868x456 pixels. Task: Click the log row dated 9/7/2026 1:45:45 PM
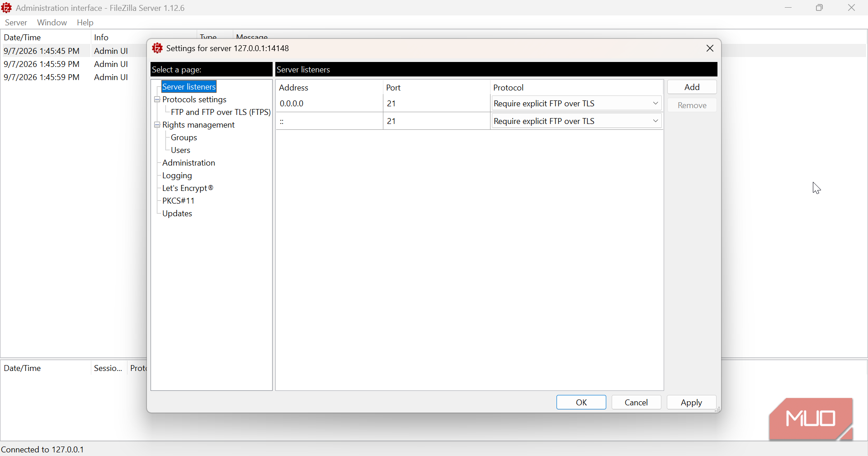coord(73,51)
